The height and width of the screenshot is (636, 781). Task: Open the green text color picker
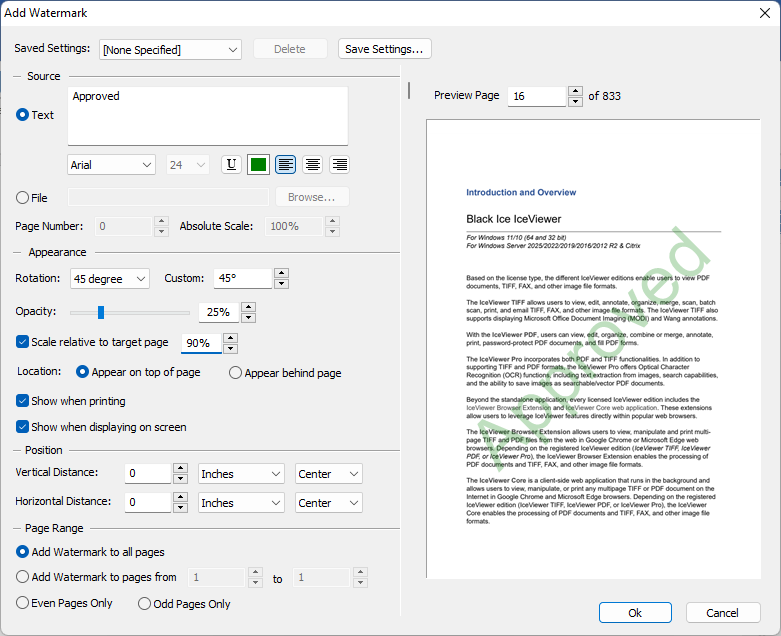click(258, 164)
